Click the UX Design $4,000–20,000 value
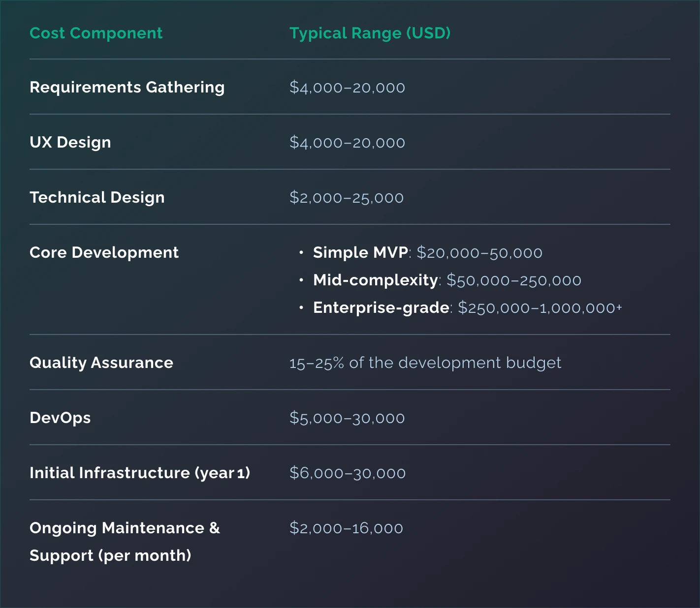The width and height of the screenshot is (700, 608). pyautogui.click(x=347, y=143)
